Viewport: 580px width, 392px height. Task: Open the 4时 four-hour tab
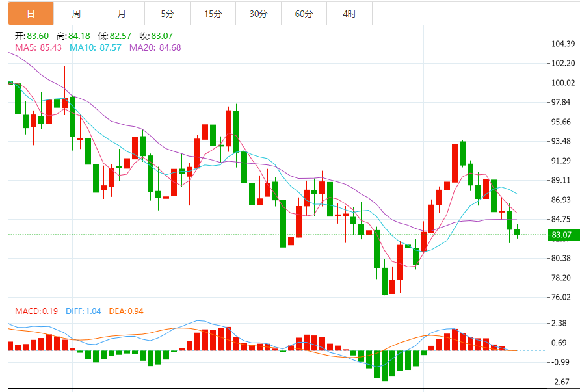coord(349,13)
